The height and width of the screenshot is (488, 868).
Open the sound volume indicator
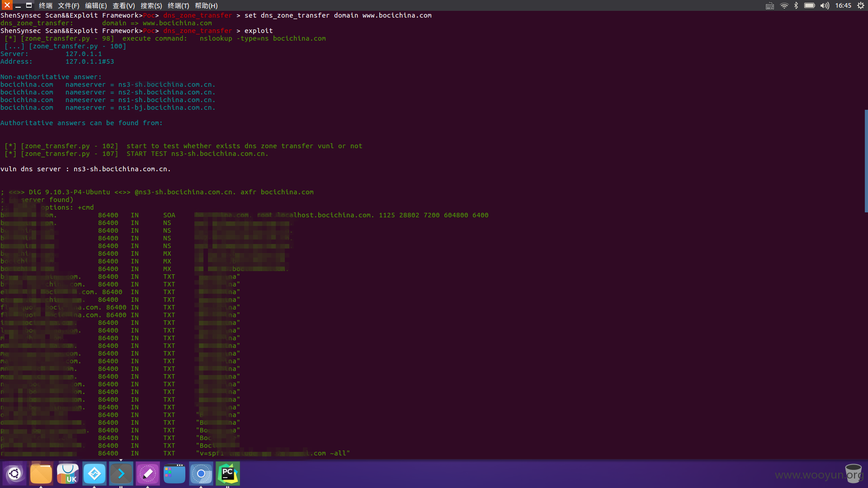[x=825, y=5]
